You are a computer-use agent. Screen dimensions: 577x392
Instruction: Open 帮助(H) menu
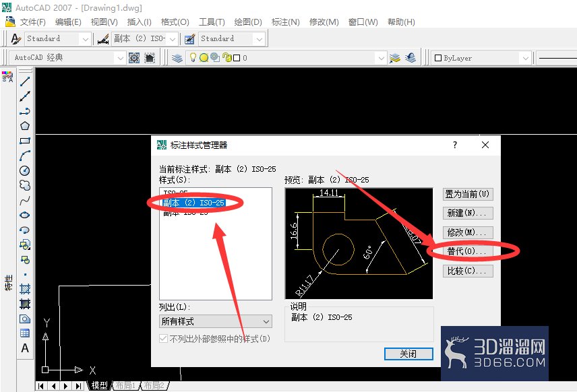pos(401,22)
